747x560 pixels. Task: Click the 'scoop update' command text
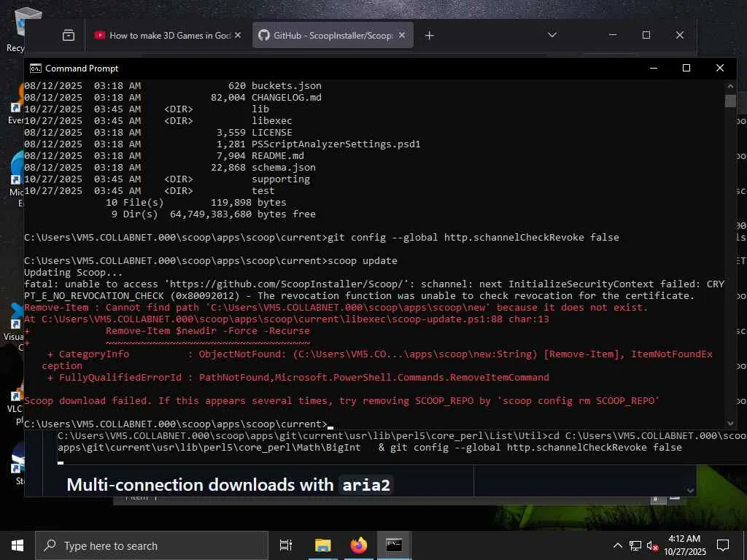pos(363,260)
